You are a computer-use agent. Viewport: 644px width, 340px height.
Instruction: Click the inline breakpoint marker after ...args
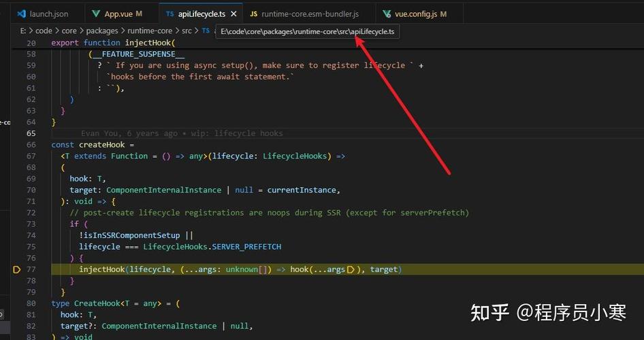coord(351,269)
